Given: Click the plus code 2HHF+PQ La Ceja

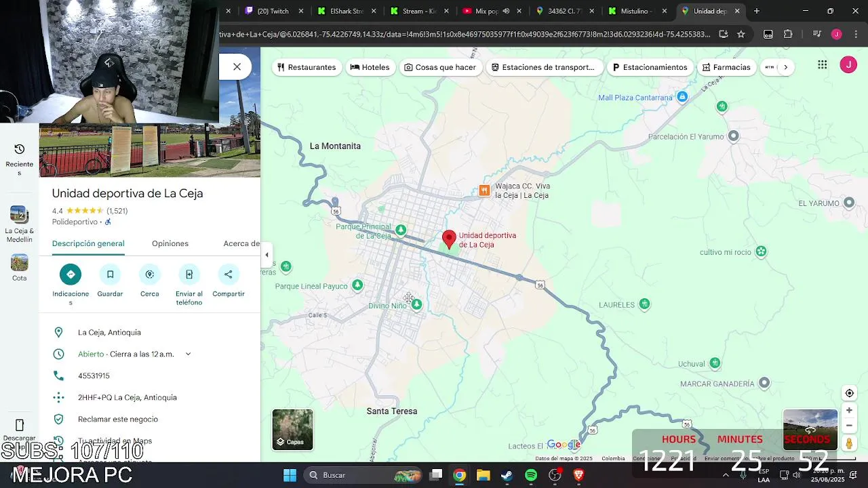Looking at the screenshot, I should pos(127,397).
